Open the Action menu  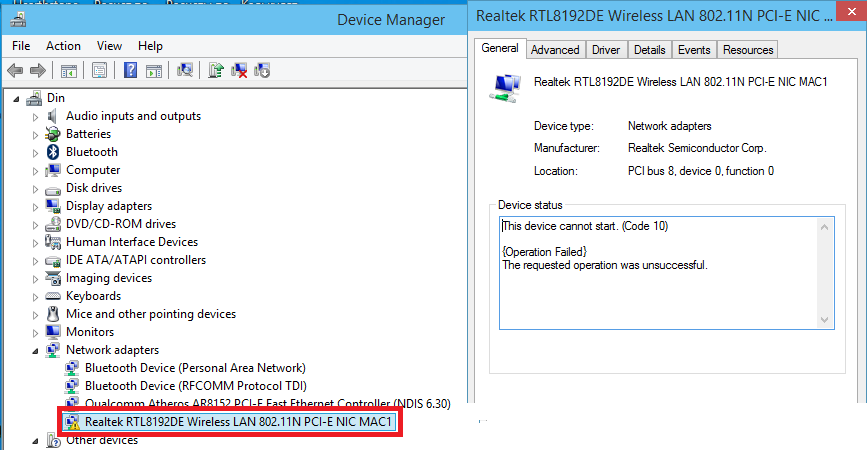63,46
